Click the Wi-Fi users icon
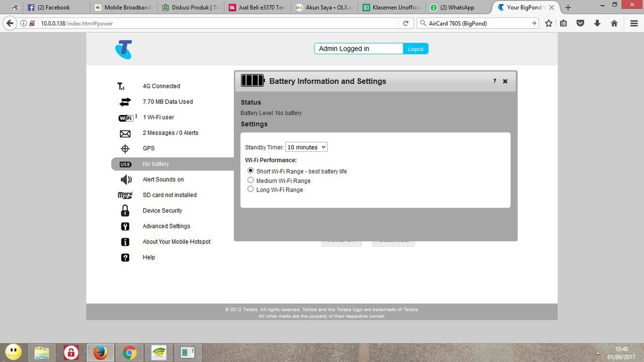The width and height of the screenshot is (644, 362). tap(126, 118)
